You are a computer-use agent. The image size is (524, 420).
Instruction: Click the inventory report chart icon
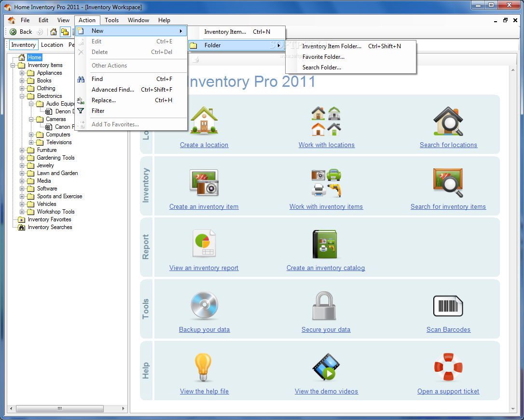coord(204,244)
